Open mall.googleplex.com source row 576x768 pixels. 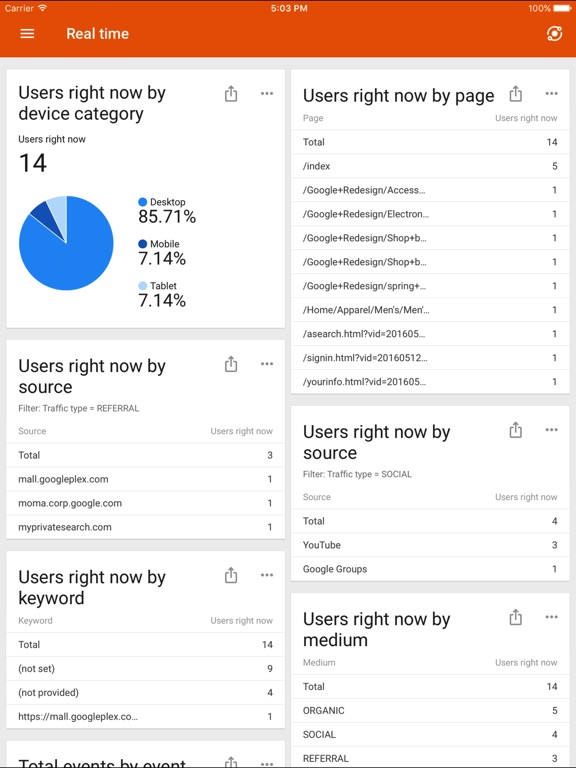click(145, 479)
